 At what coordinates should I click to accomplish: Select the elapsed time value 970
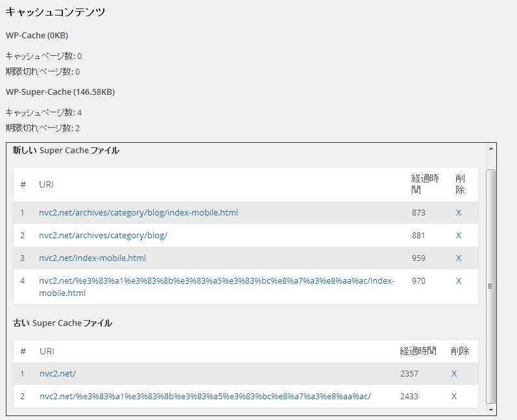click(418, 281)
